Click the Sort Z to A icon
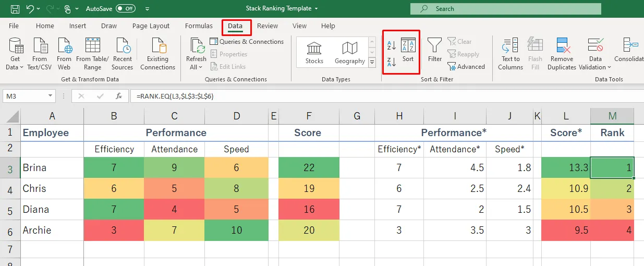The height and width of the screenshot is (266, 644). point(392,63)
